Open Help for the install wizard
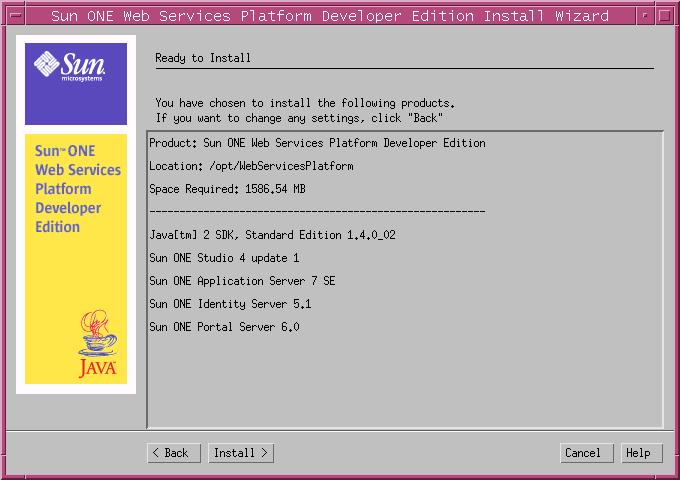 click(642, 453)
